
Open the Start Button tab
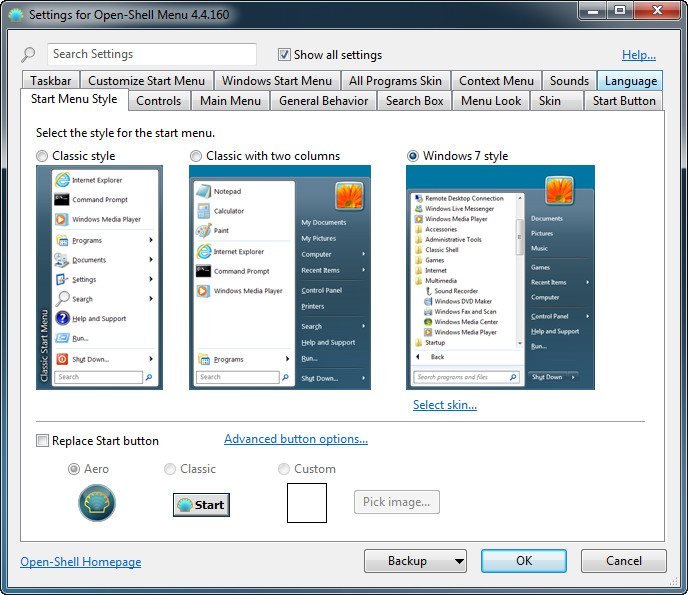(x=624, y=101)
